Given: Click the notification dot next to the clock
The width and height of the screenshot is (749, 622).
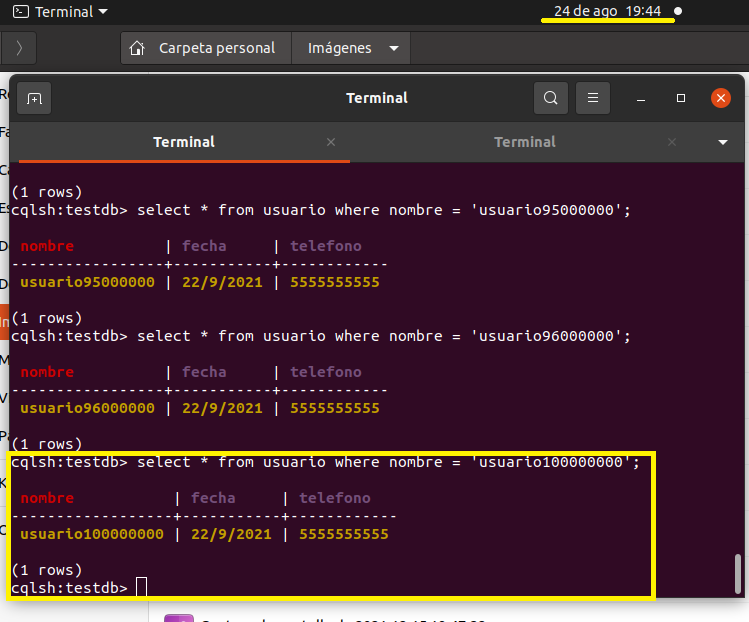Looking at the screenshot, I should tap(678, 12).
